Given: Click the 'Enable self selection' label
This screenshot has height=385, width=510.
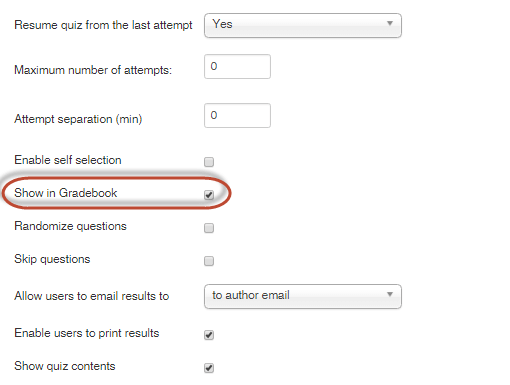Looking at the screenshot, I should click(68, 160).
